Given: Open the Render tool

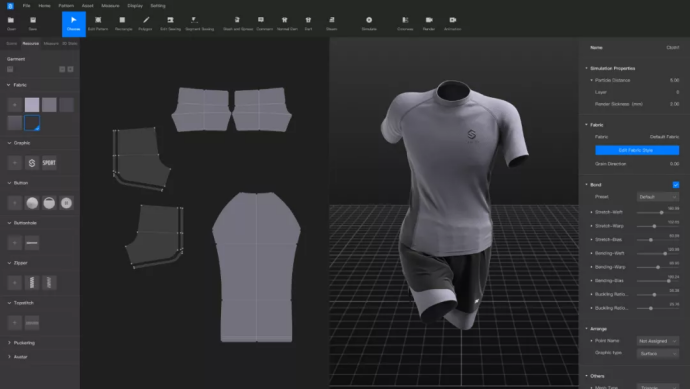Looking at the screenshot, I should pos(429,24).
